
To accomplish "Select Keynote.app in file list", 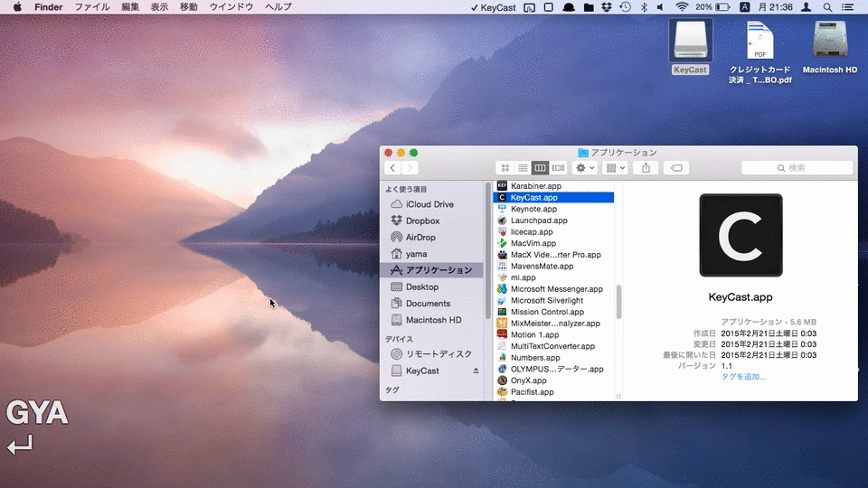I will click(x=553, y=209).
